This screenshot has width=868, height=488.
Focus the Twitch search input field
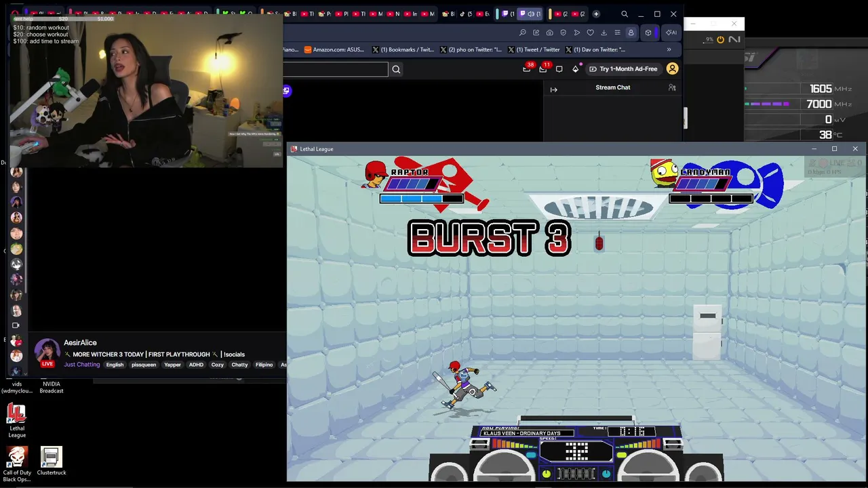336,69
